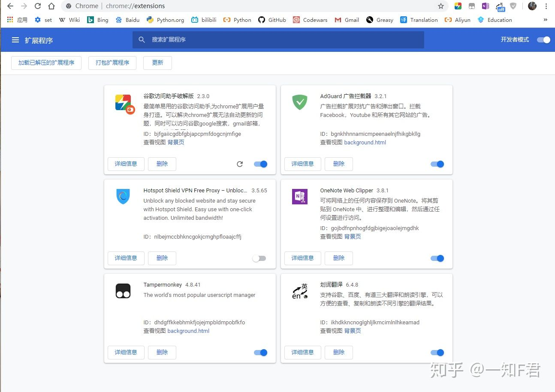
Task: Open 详细信息 for AdGuard
Action: tap(303, 164)
